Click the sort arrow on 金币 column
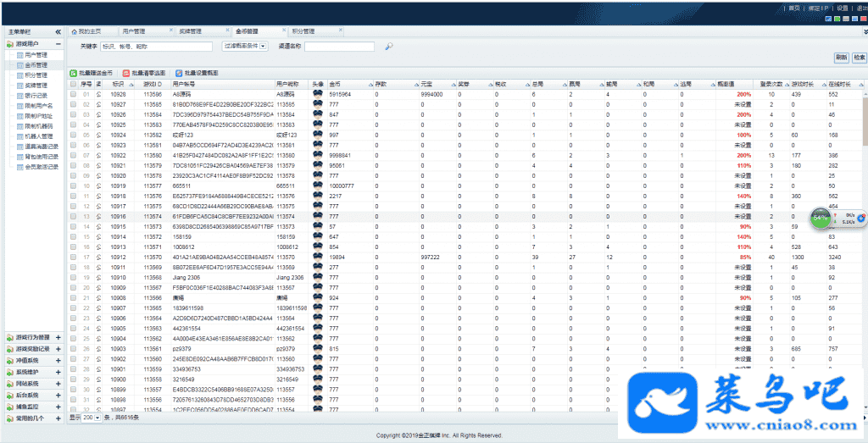The height and width of the screenshot is (443, 868). click(x=369, y=85)
